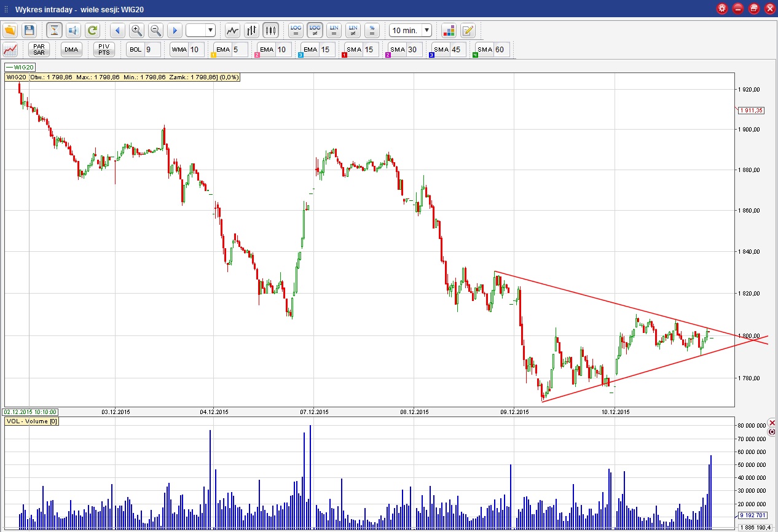Save the chart with floppy disk icon
Screen dimensions: 778x532
pyautogui.click(x=29, y=30)
